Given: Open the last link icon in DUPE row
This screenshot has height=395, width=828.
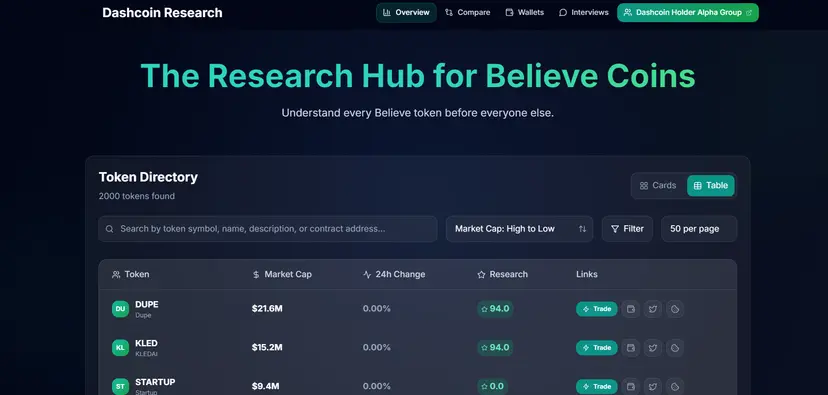Looking at the screenshot, I should (675, 309).
